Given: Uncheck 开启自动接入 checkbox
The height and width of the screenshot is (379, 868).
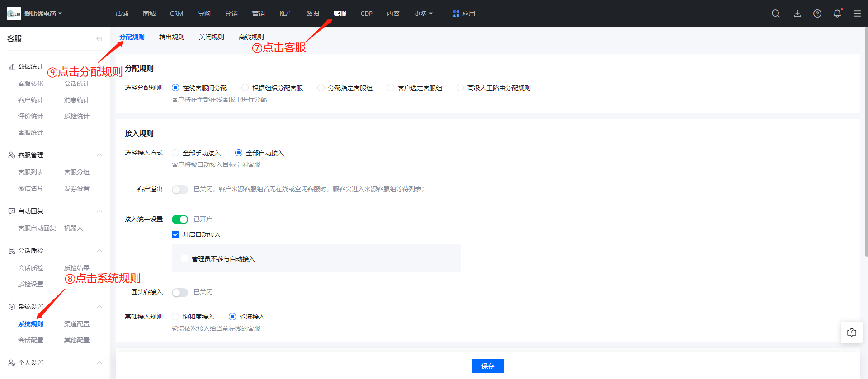Looking at the screenshot, I should coord(175,234).
